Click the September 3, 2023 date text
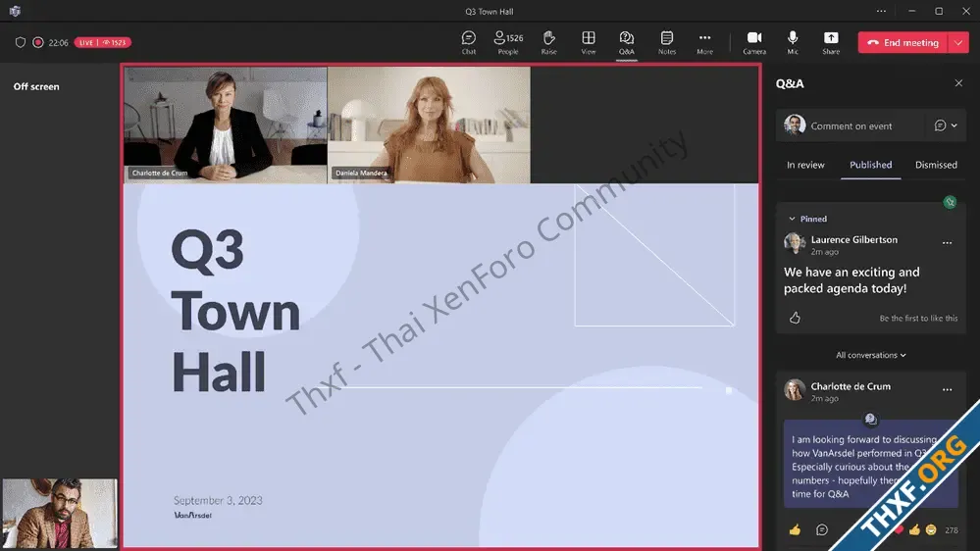This screenshot has height=551, width=980. click(218, 500)
